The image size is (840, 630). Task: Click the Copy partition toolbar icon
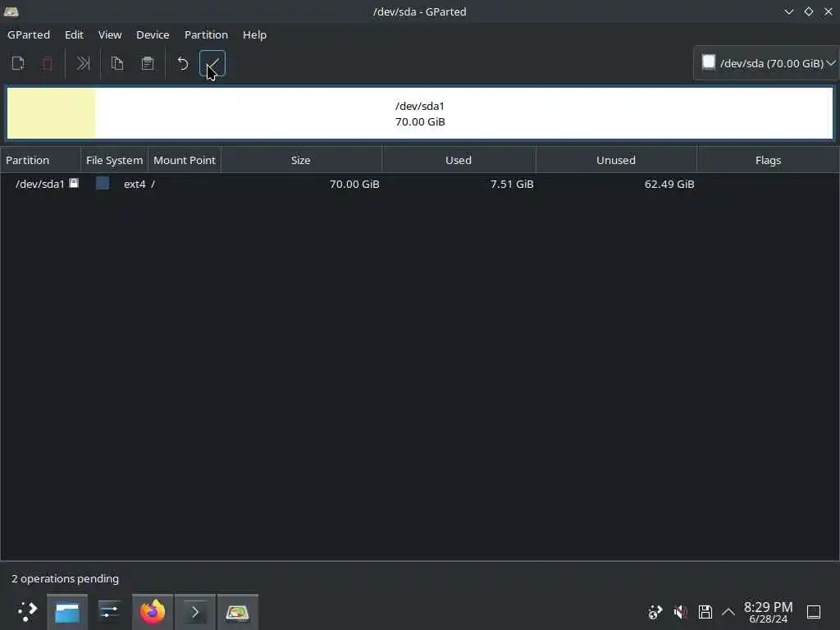click(117, 63)
